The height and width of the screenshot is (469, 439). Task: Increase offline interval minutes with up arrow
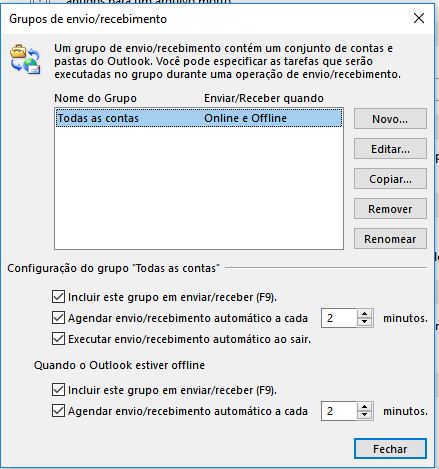pyautogui.click(x=364, y=407)
